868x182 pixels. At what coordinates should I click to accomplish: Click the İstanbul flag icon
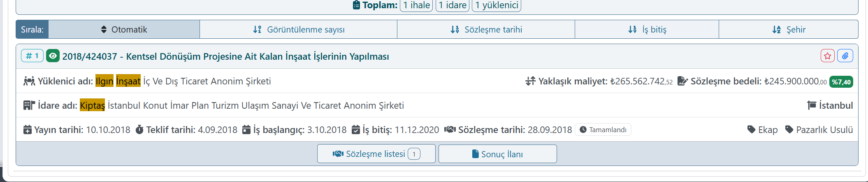(812, 105)
